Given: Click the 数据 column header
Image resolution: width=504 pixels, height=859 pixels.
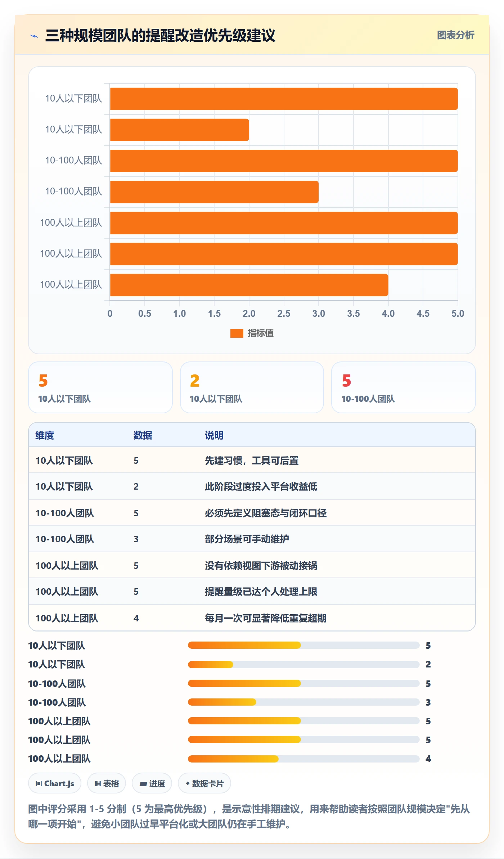Looking at the screenshot, I should tap(143, 435).
